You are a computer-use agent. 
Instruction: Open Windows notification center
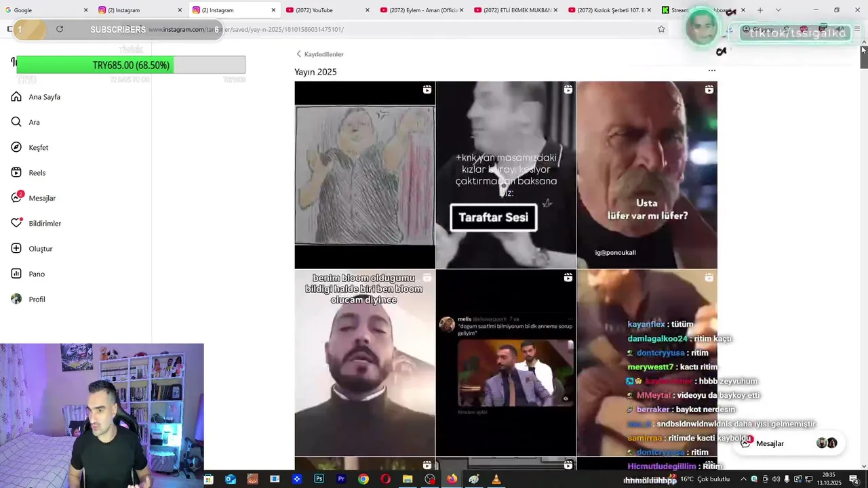[854, 479]
